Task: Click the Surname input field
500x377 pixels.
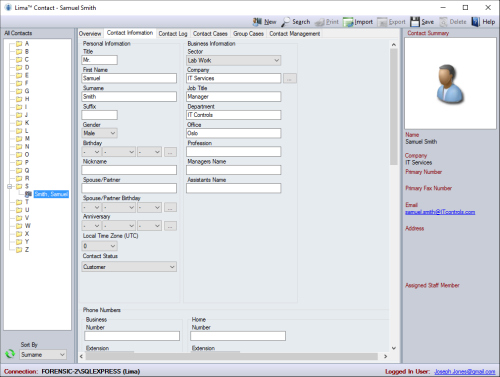Action: tap(129, 97)
